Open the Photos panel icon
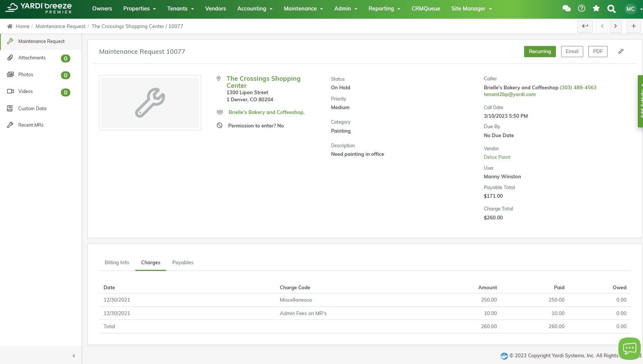The height and width of the screenshot is (364, 643). tap(10, 74)
